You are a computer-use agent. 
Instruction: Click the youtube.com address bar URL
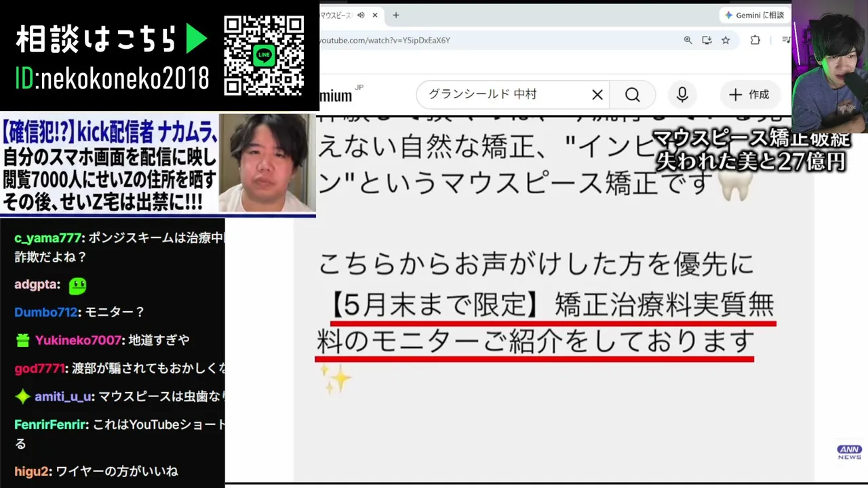(x=384, y=40)
